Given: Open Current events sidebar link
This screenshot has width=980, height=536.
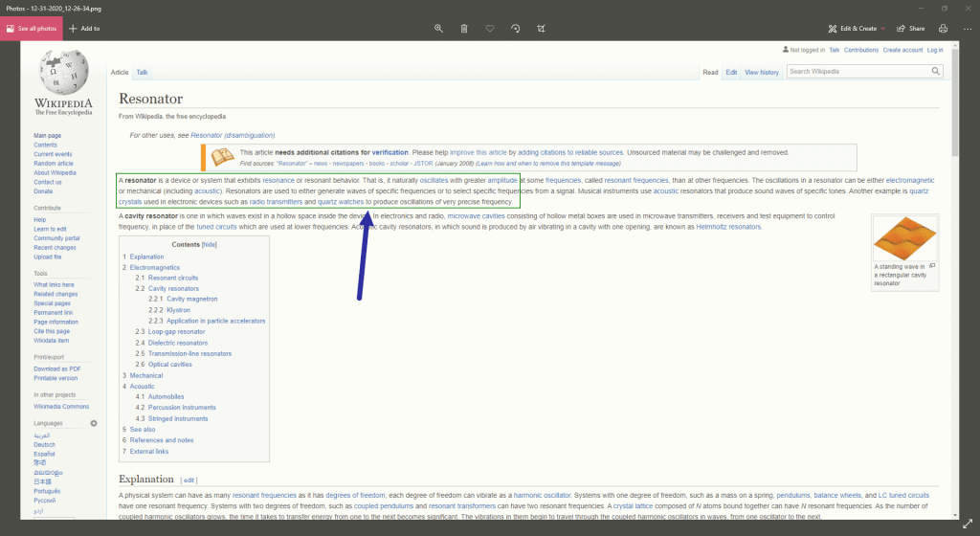Looking at the screenshot, I should pos(53,154).
